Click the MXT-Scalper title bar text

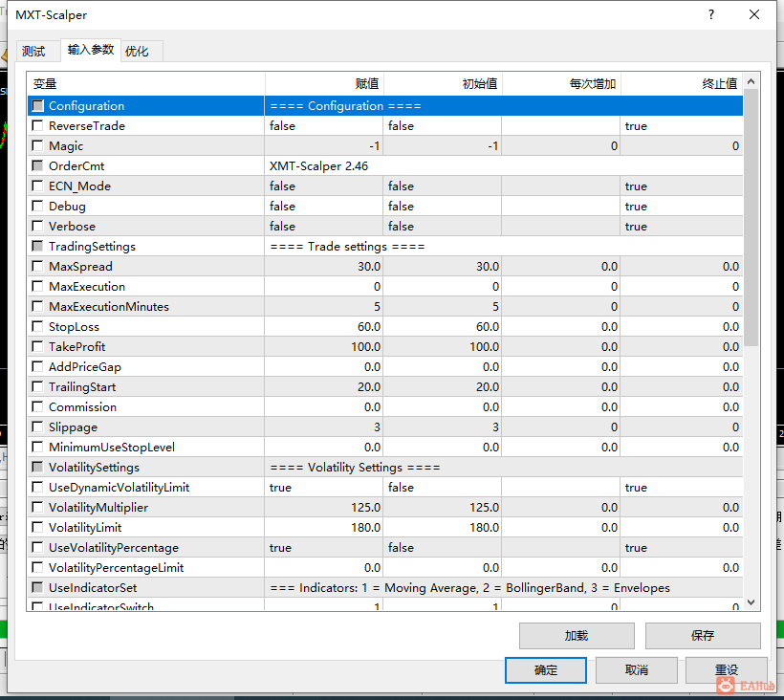[51, 15]
